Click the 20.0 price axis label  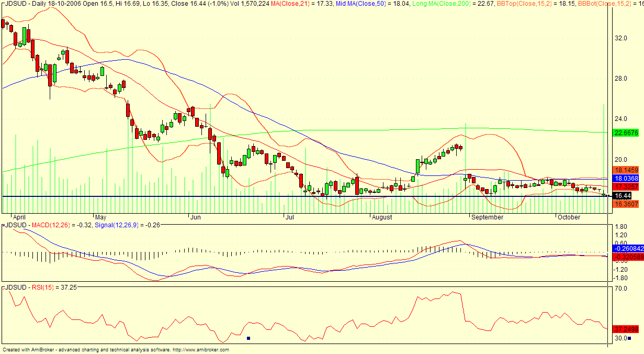tap(622, 160)
